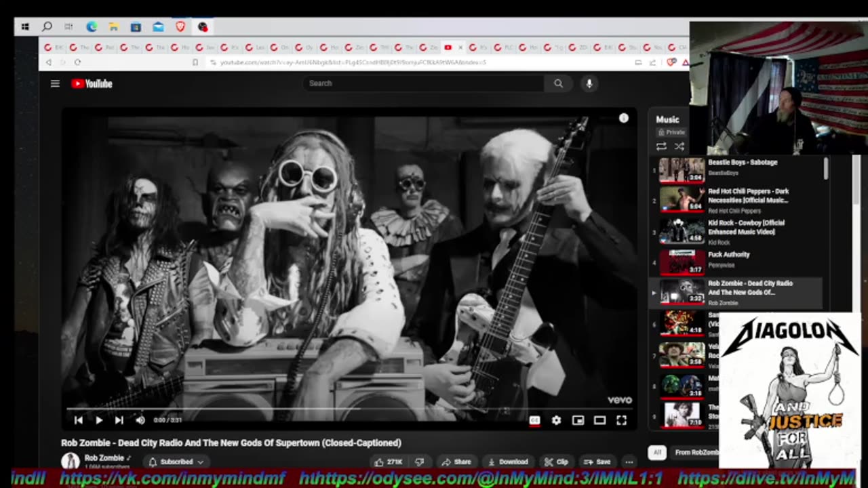Image resolution: width=868 pixels, height=488 pixels.
Task: Open Windows taskbar search
Action: 47,27
